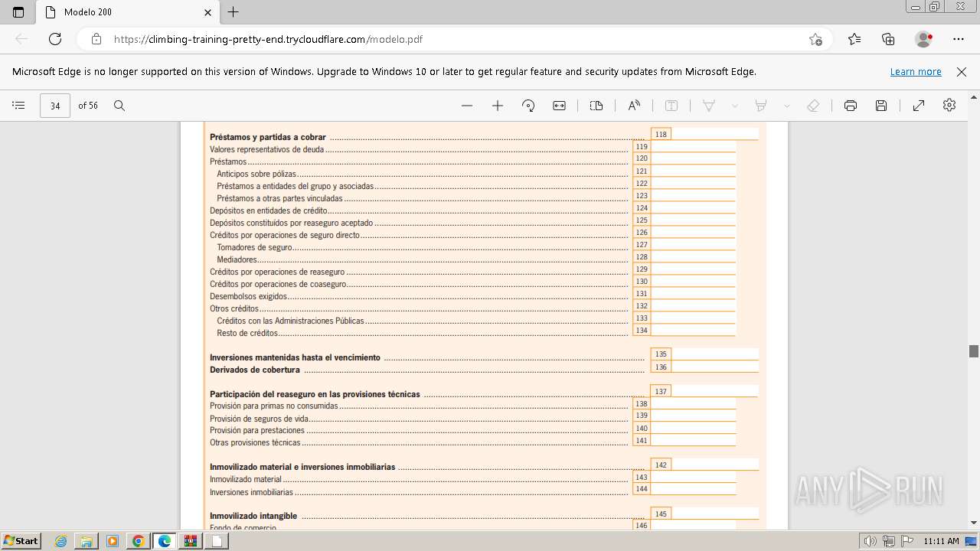This screenshot has width=980, height=551.
Task: Open a new browser tab
Action: click(234, 12)
